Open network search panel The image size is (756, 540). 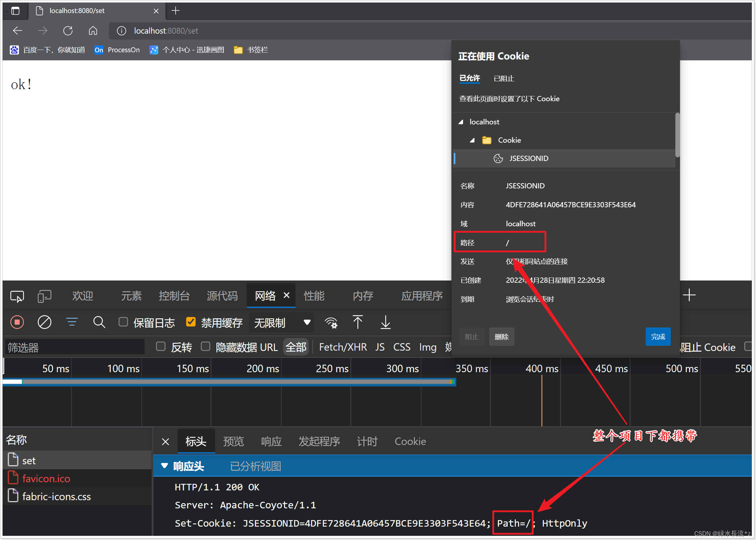[99, 322]
